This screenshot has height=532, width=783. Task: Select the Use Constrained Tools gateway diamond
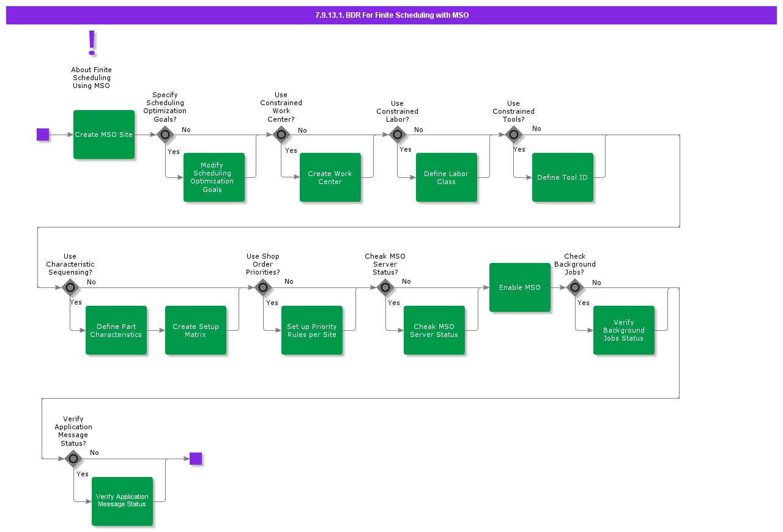click(514, 135)
